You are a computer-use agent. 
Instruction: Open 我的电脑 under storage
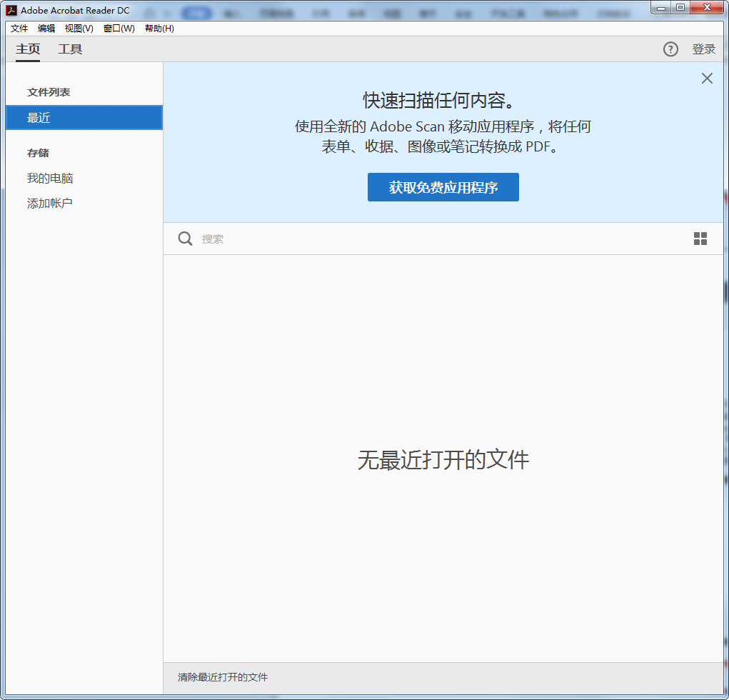(x=50, y=179)
